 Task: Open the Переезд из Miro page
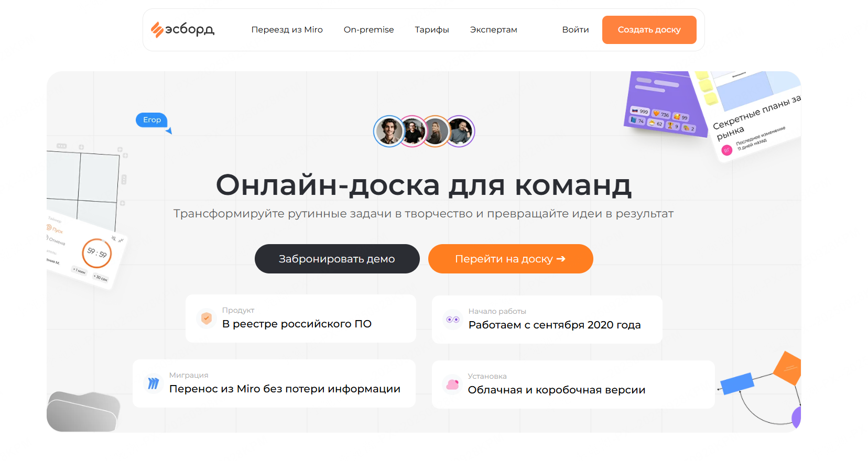coord(287,30)
